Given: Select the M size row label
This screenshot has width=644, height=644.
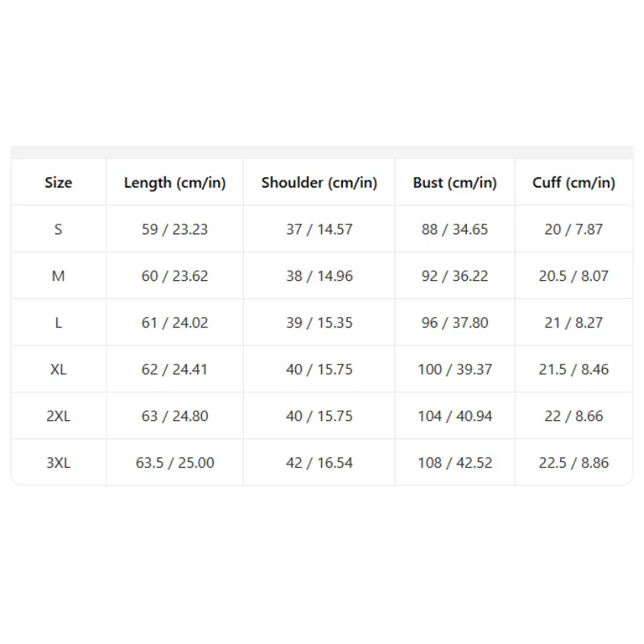Looking at the screenshot, I should click(x=58, y=276).
